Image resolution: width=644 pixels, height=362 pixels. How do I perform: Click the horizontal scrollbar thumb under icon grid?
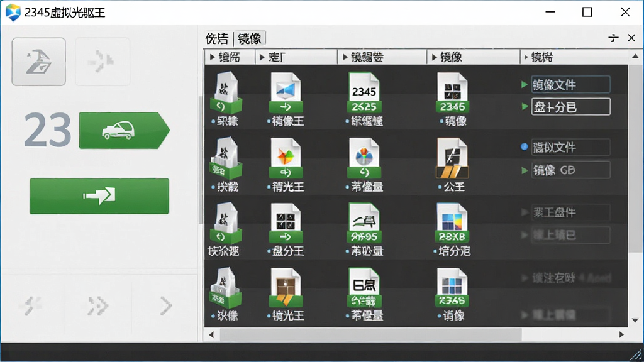tap(370, 334)
